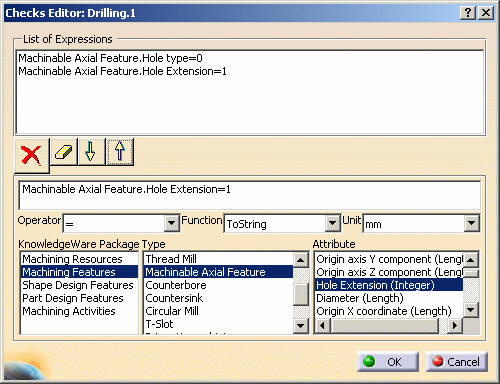Click Cancel to discard changes

(x=457, y=362)
